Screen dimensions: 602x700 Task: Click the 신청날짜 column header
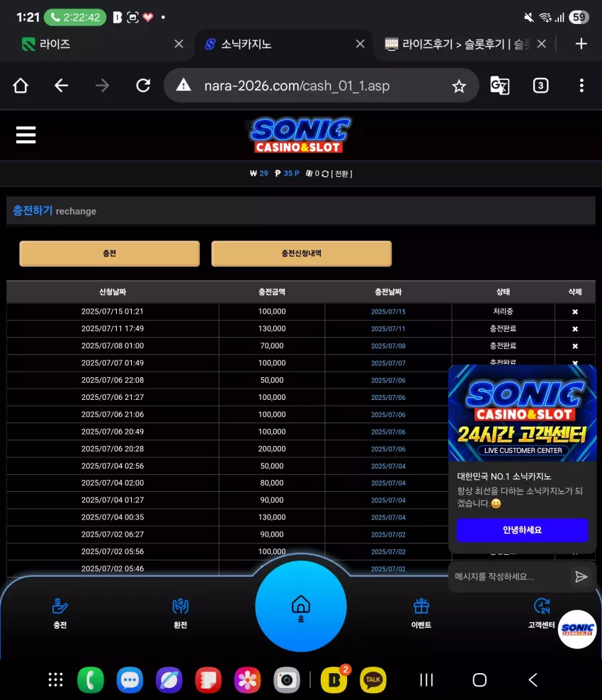(113, 292)
